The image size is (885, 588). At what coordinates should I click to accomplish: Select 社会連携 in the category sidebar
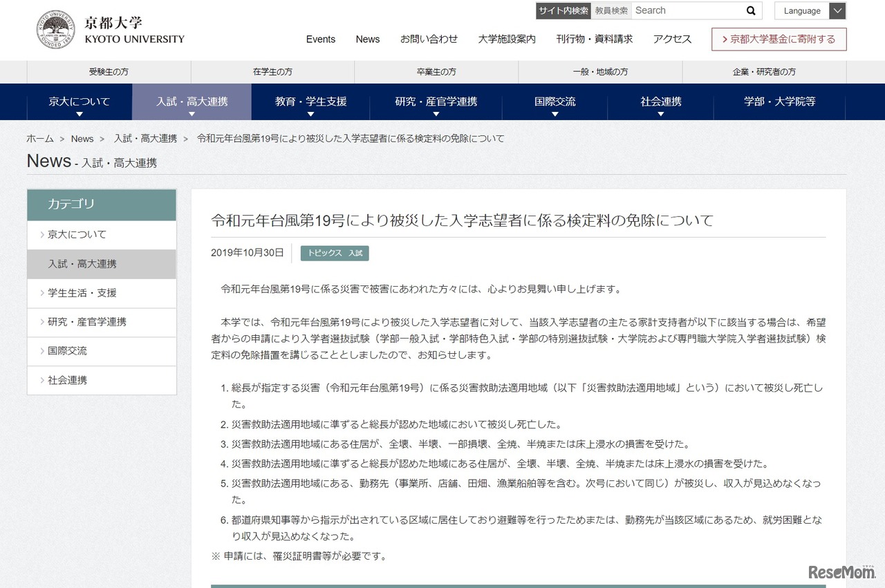click(67, 380)
